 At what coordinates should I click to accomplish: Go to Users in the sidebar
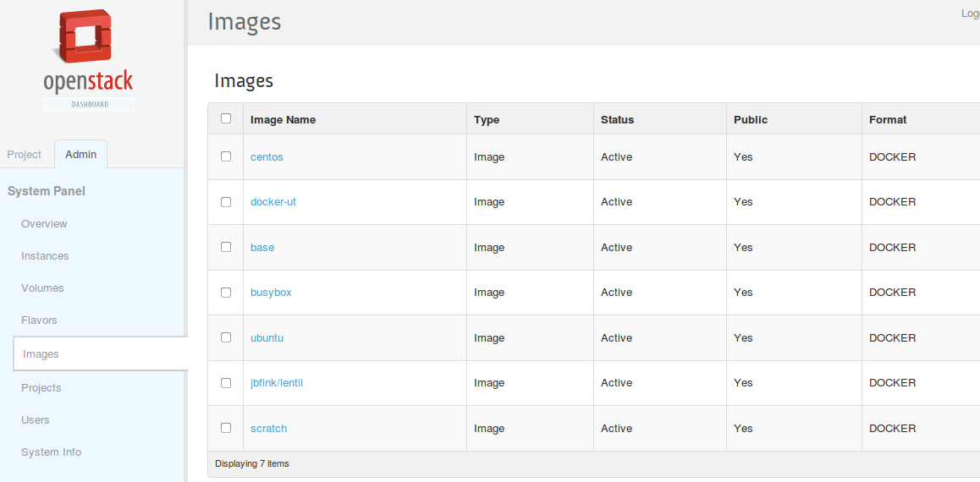[x=35, y=420]
